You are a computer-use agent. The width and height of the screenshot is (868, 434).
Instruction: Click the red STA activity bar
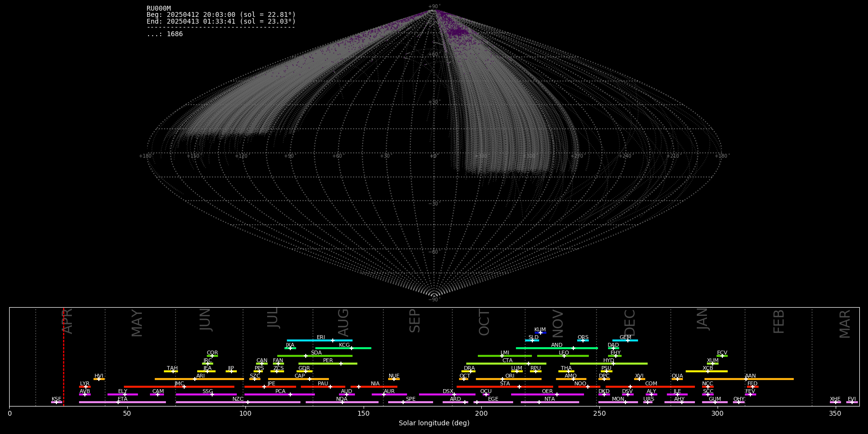505,387
